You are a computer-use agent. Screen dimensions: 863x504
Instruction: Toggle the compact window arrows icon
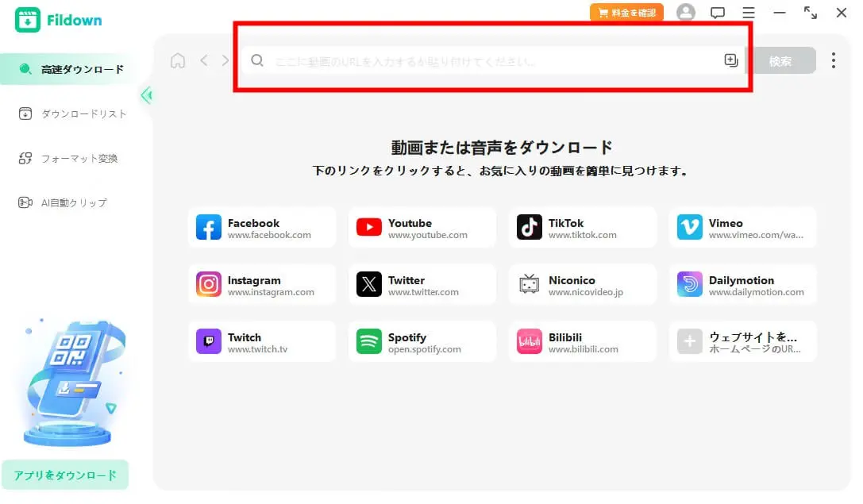810,12
